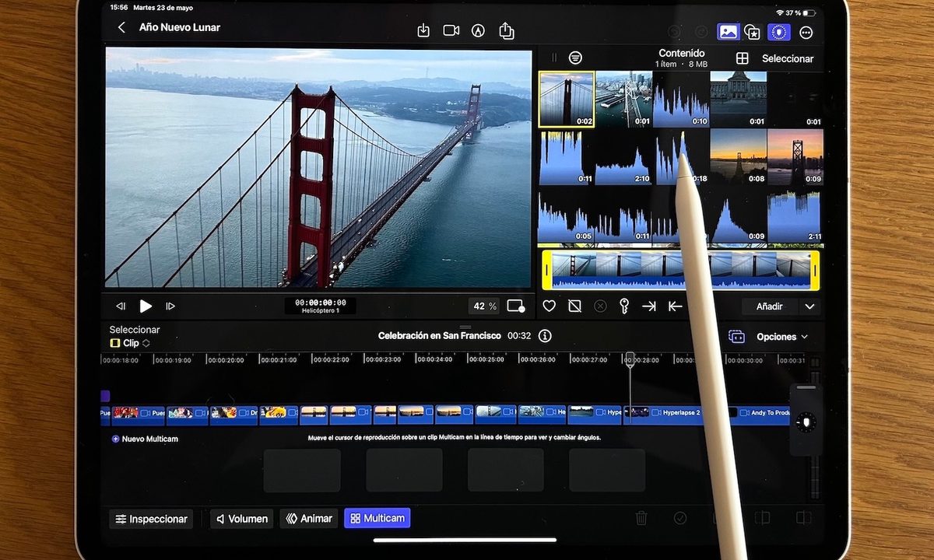Switch to the Multicam tab
The height and width of the screenshot is (560, 934).
coord(377,518)
